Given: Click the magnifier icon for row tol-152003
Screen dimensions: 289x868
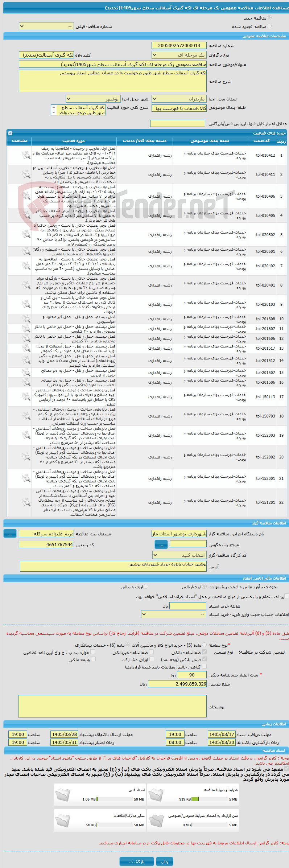Looking at the screenshot, I should click(26, 436).
